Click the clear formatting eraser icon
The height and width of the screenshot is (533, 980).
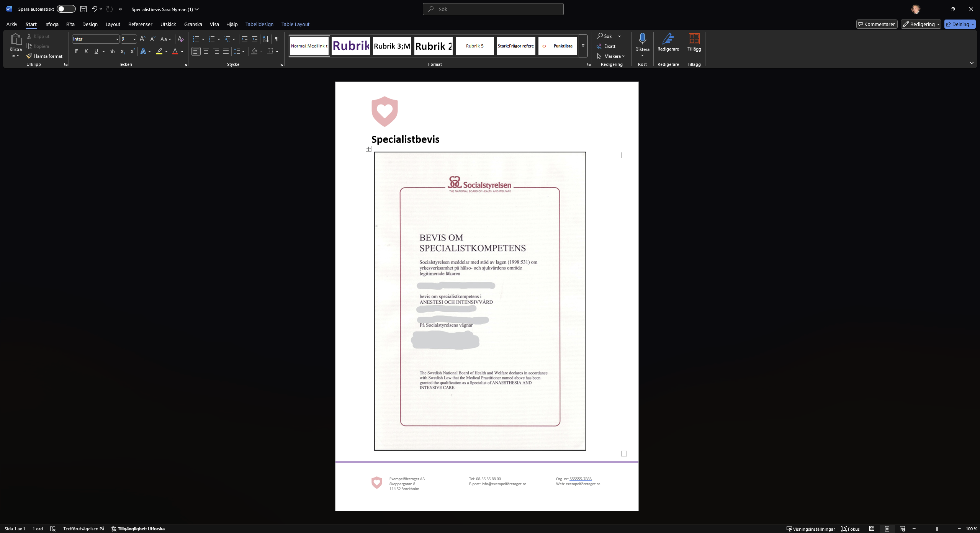[x=181, y=39]
